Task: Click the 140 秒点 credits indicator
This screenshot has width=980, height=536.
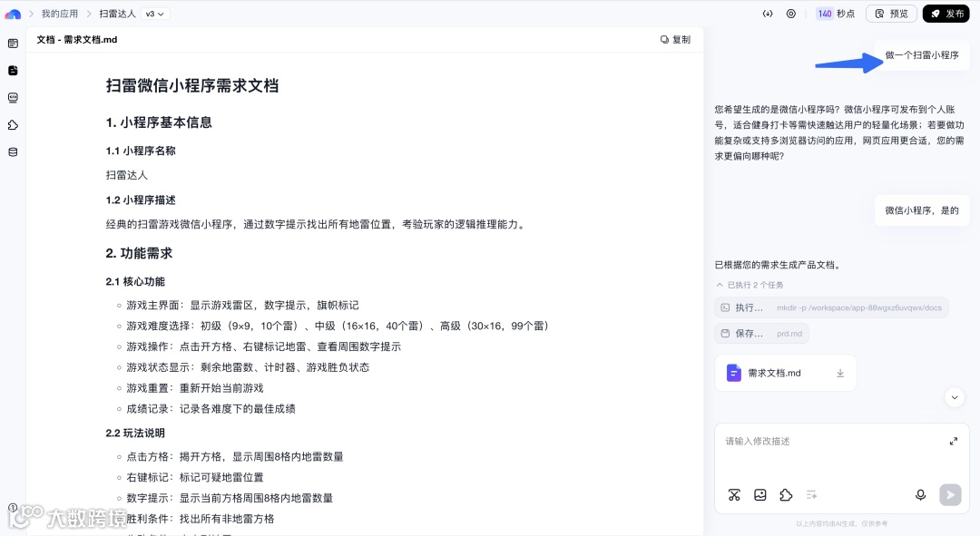Action: tap(836, 14)
